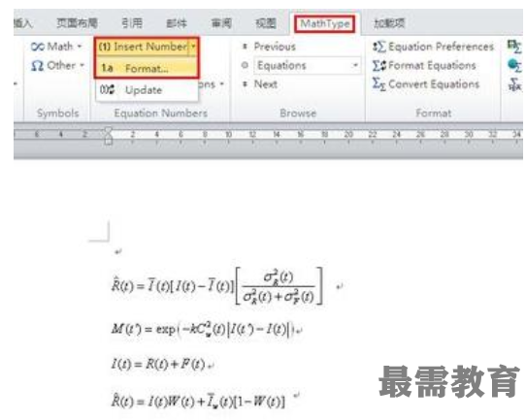Open the 加载项 tab

pyautogui.click(x=389, y=23)
